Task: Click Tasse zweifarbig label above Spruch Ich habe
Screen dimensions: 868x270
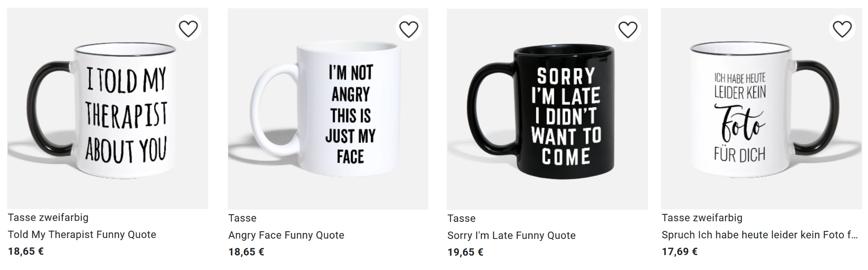Action: pos(702,218)
